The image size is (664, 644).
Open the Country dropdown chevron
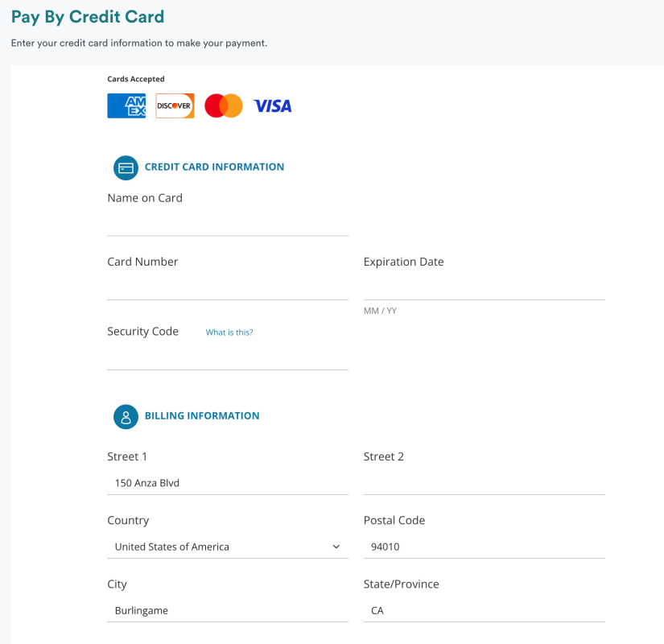pyautogui.click(x=336, y=547)
